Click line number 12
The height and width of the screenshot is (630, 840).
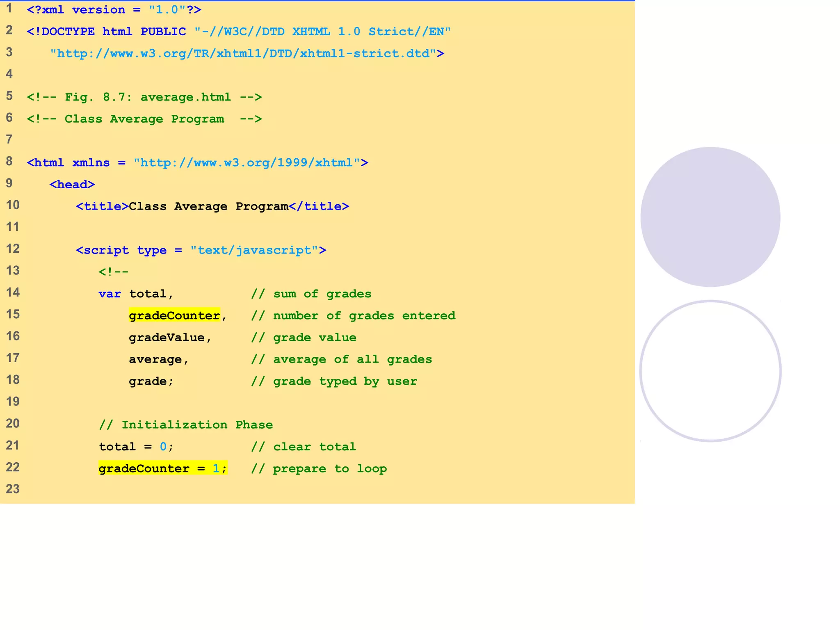[x=13, y=249]
